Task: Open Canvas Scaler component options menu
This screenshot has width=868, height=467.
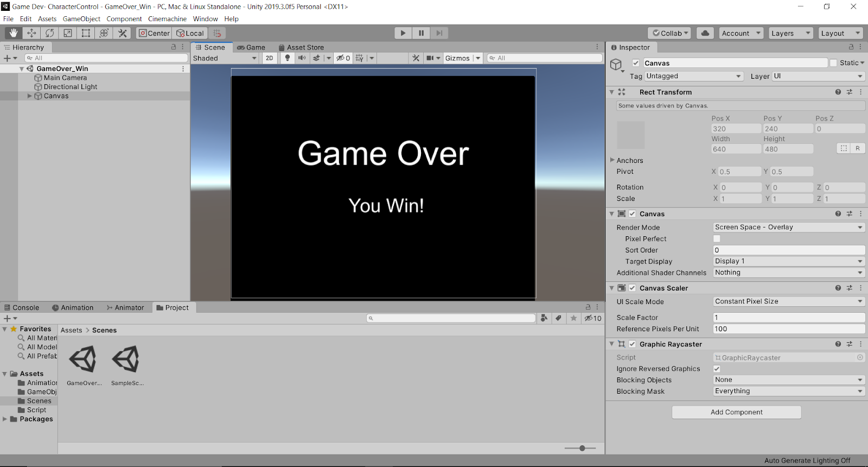Action: (861, 288)
